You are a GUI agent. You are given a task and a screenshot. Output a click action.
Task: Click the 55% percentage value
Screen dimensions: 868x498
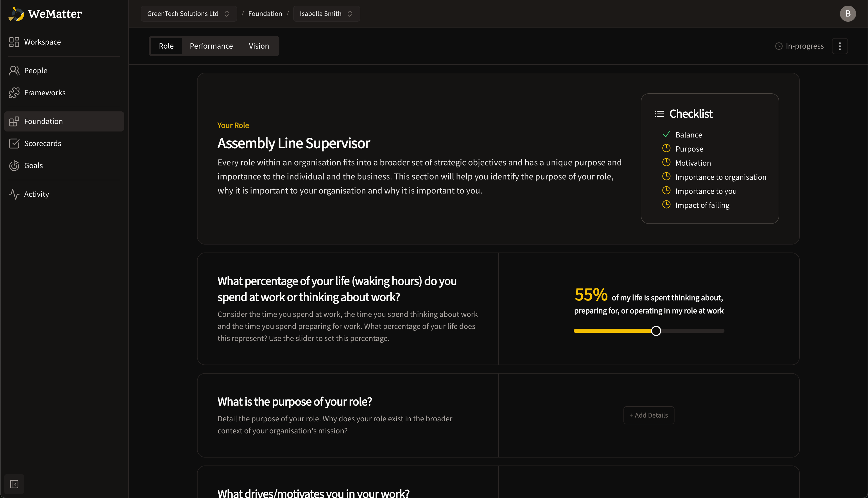[591, 295]
